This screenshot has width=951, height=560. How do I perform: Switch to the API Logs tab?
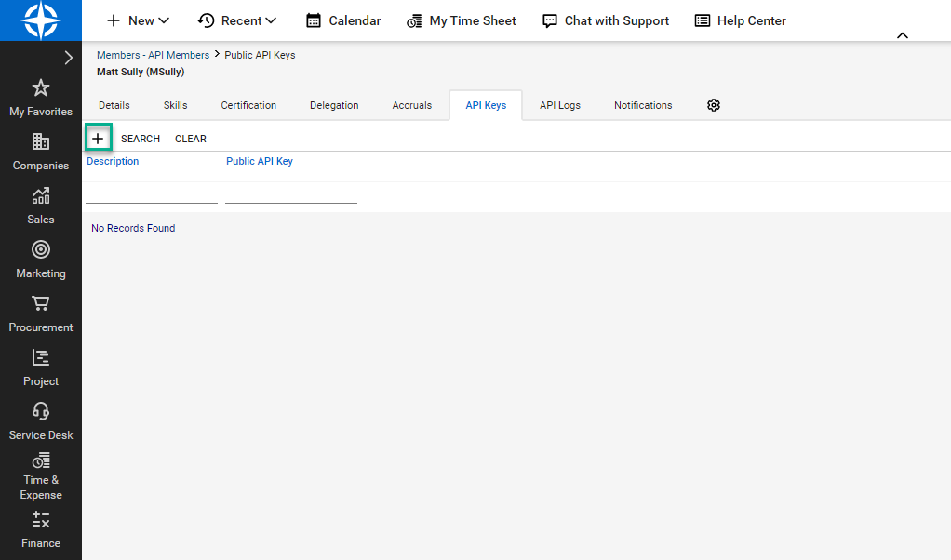pyautogui.click(x=560, y=105)
